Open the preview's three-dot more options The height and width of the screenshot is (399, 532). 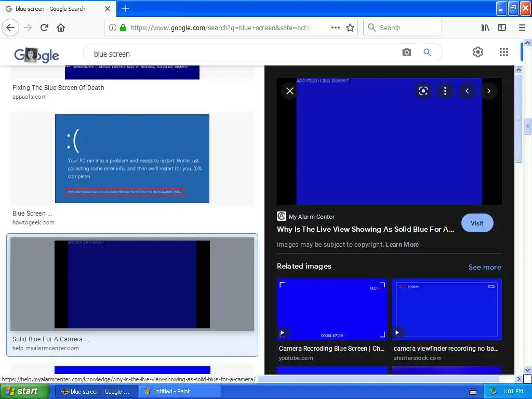(445, 91)
